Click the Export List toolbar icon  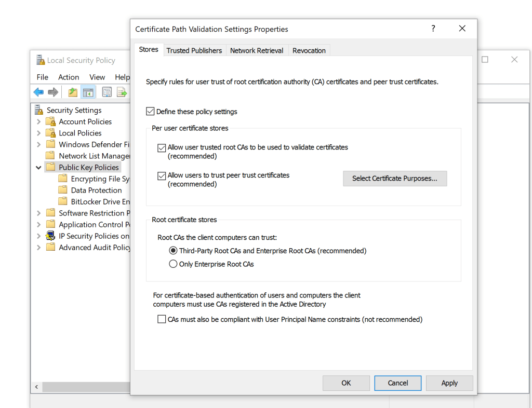(122, 92)
